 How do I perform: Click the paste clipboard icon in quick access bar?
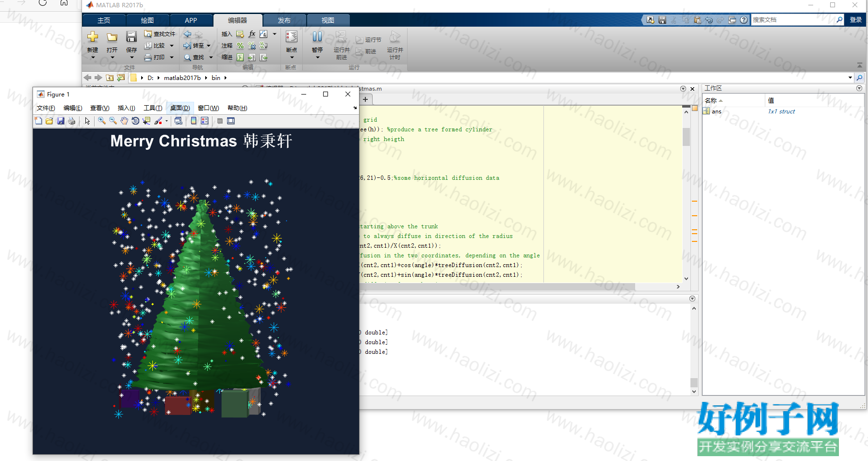[x=697, y=20]
